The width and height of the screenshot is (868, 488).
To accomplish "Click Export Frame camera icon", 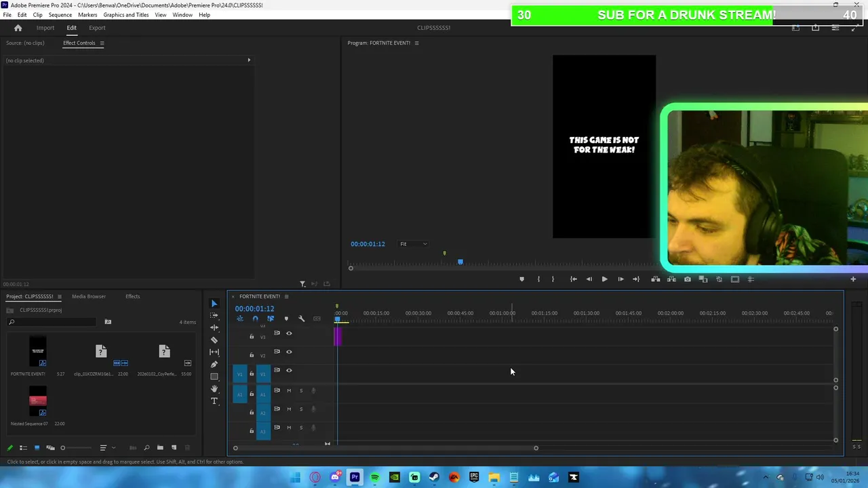I will coord(688,279).
